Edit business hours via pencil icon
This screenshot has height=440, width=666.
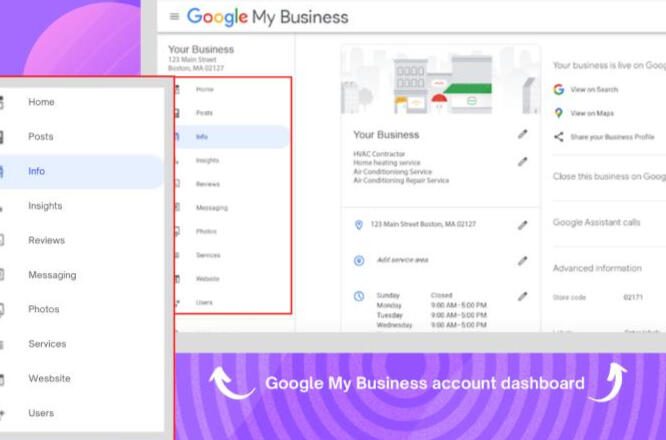click(x=522, y=296)
